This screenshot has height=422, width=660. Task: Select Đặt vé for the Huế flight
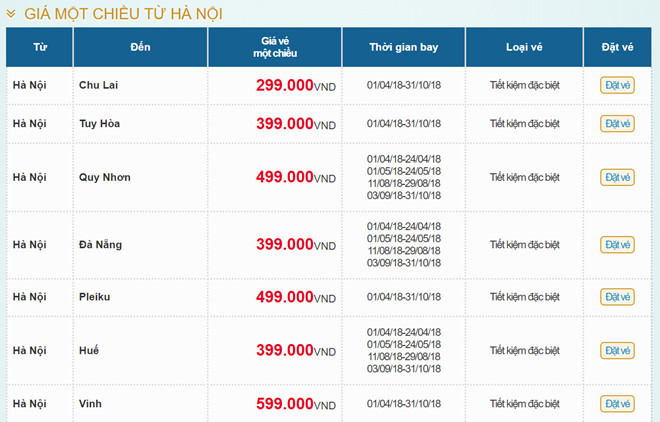pyautogui.click(x=617, y=351)
